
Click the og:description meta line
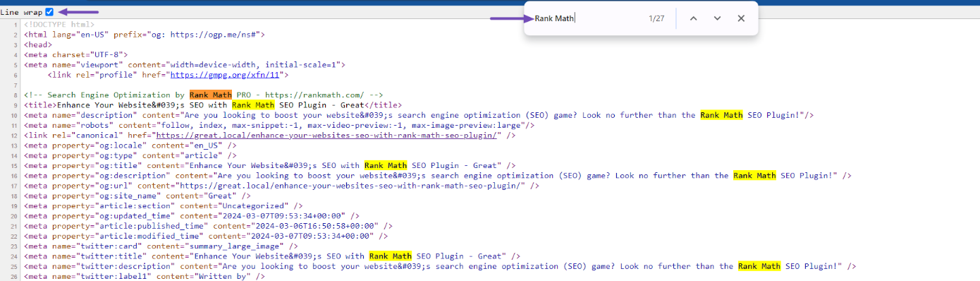click(437, 176)
